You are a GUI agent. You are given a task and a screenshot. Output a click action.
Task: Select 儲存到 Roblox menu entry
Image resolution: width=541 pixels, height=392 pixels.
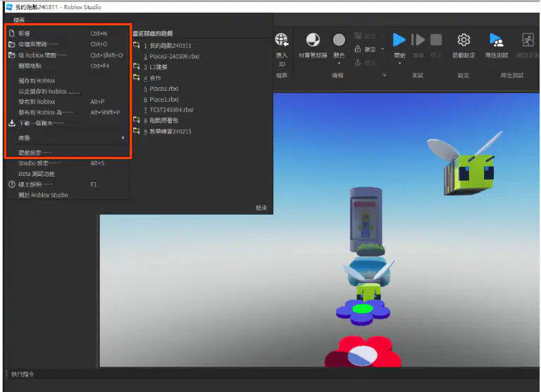pos(68,81)
